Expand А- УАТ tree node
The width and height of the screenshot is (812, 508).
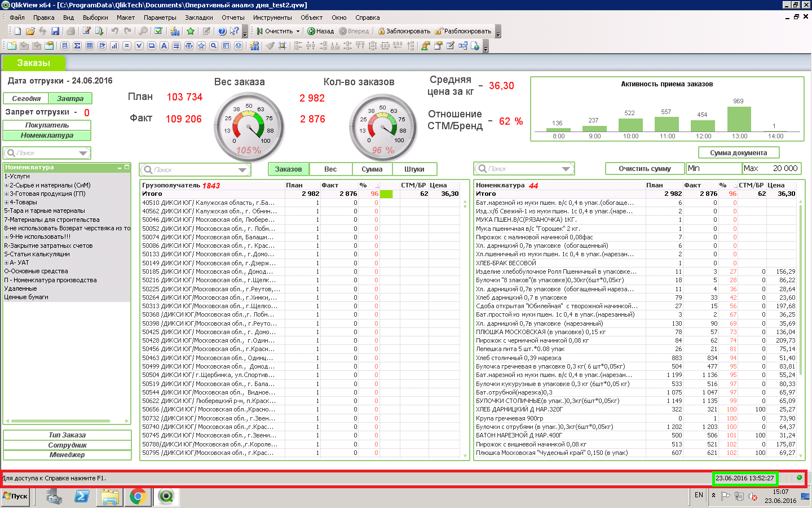coord(6,262)
